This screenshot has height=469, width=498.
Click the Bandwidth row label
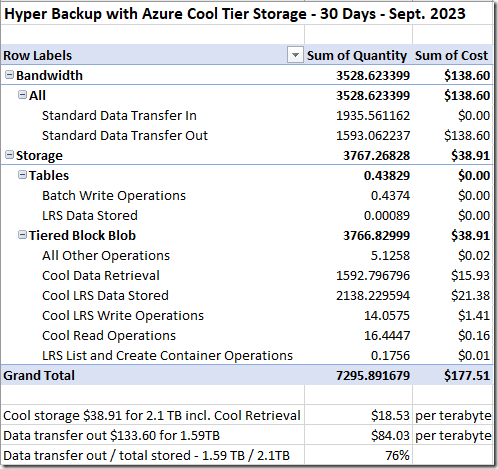49,75
